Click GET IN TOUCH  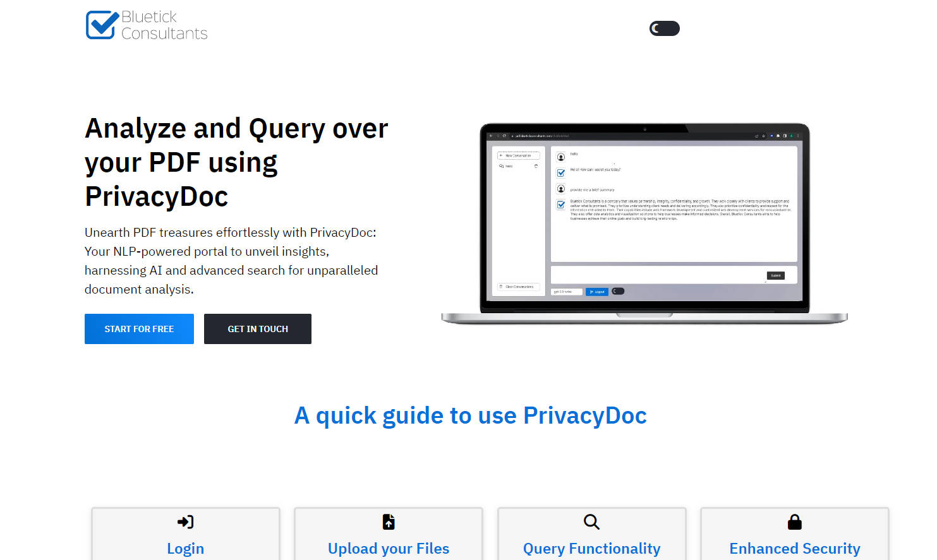[257, 328]
